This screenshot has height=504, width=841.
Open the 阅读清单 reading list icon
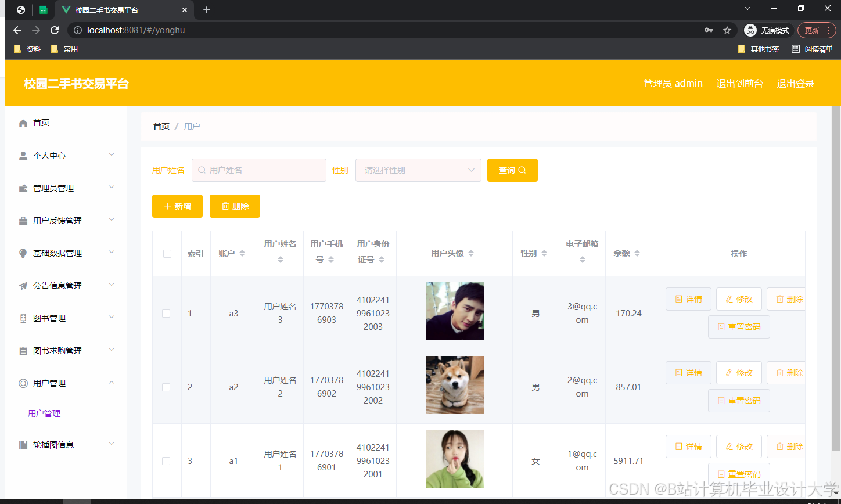[x=796, y=49]
